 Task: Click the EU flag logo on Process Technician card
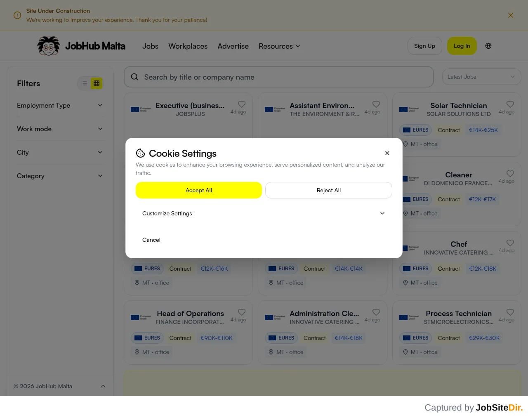tap(409, 317)
